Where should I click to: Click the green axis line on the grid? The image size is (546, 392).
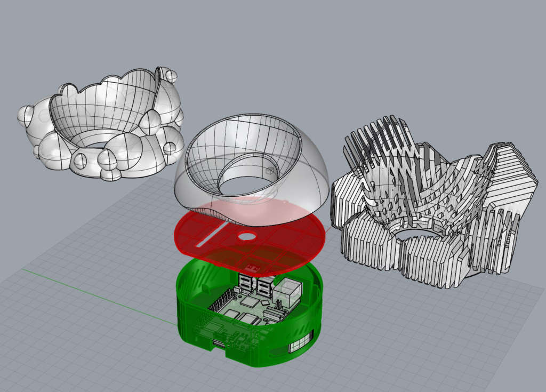99,297
